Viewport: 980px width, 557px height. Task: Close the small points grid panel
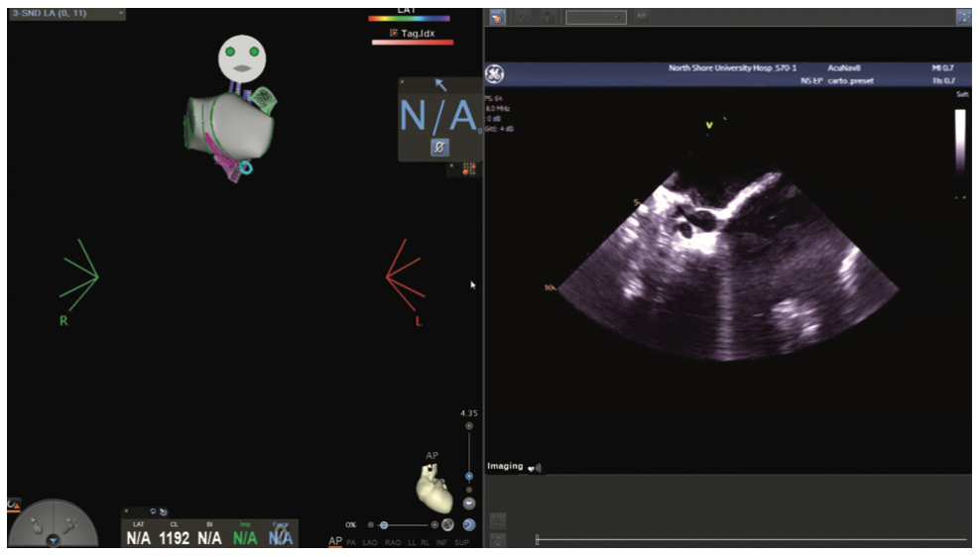click(x=451, y=167)
